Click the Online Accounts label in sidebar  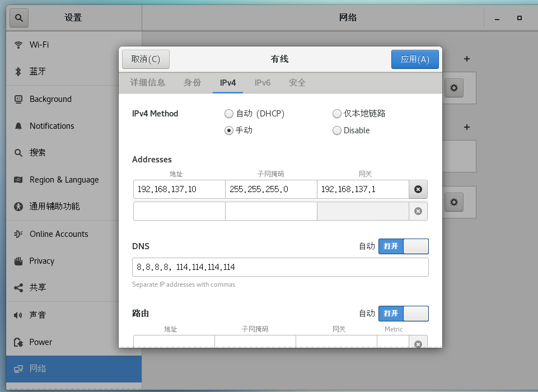[59, 234]
